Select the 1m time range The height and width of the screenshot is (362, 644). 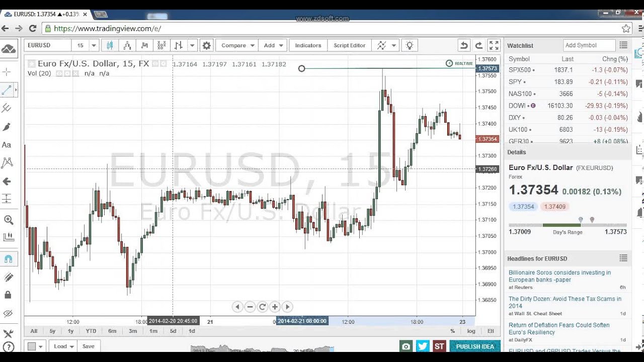pos(153,331)
